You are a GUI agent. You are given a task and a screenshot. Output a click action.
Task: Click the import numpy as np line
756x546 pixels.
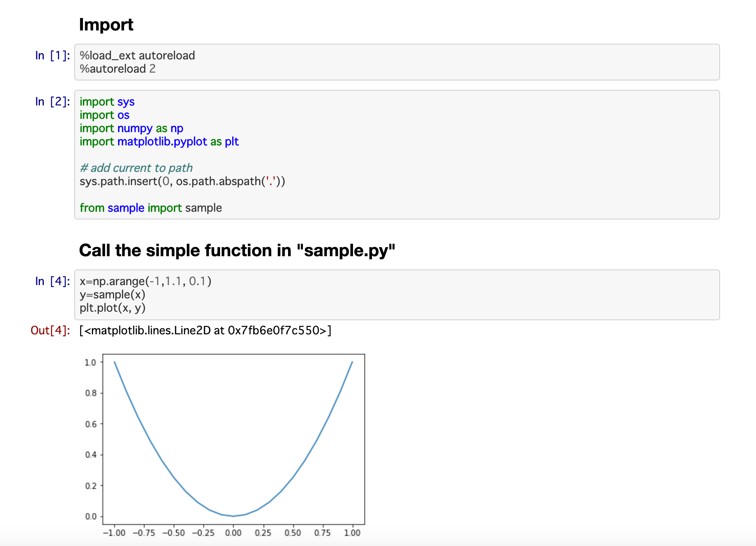[x=131, y=128]
